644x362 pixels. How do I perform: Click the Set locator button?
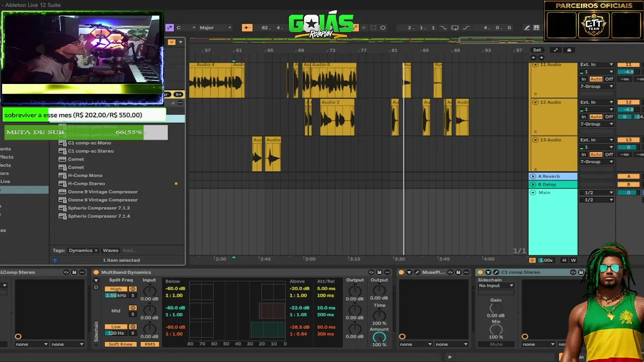pyautogui.click(x=537, y=50)
